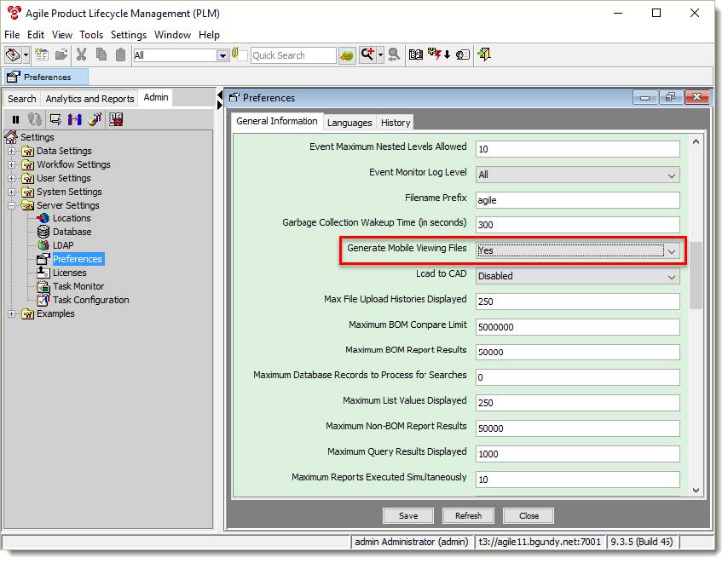Select the Quick Search go icon
This screenshot has height=563, width=728.
click(x=347, y=55)
